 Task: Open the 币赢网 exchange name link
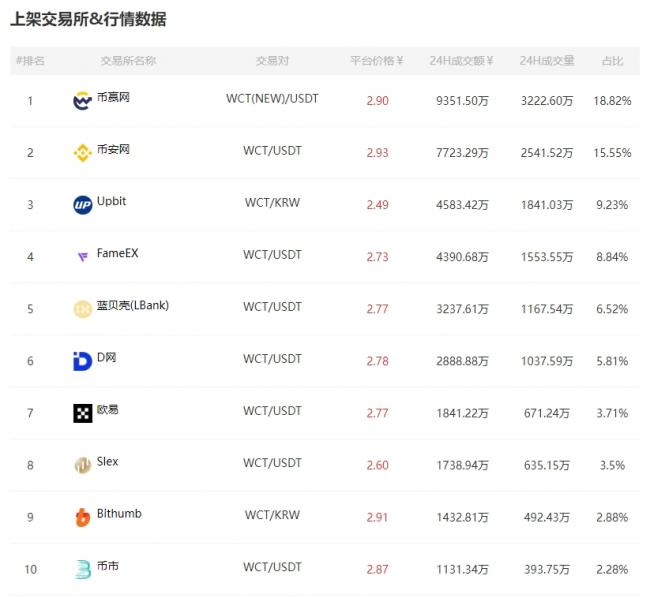coord(113,97)
